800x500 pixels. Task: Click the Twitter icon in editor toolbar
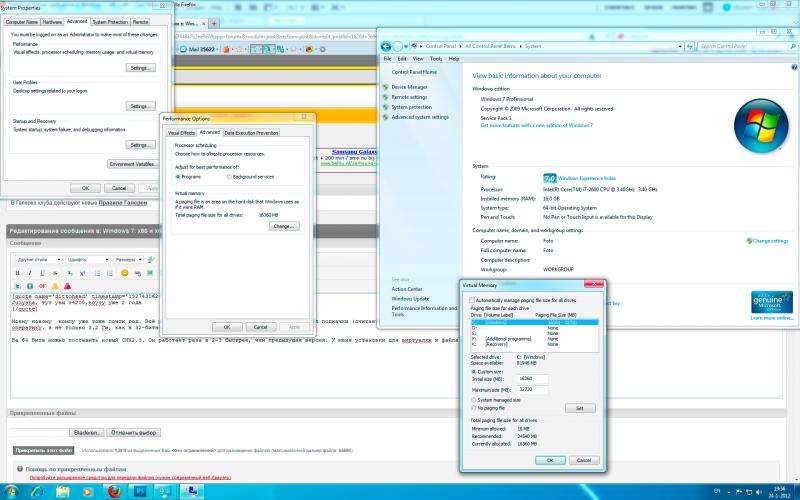tap(17, 286)
